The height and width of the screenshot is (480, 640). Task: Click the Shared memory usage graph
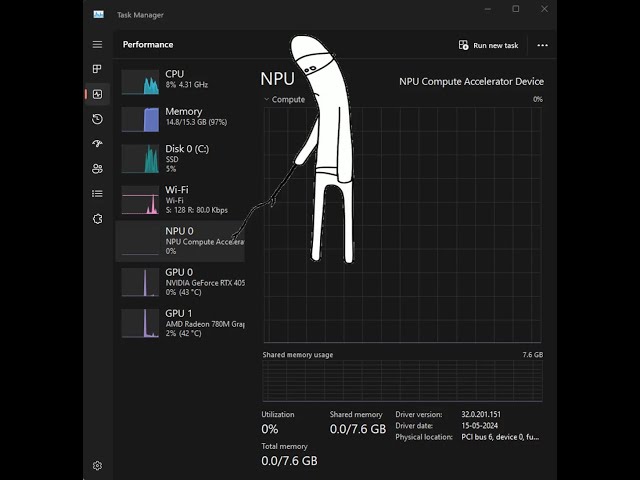[x=402, y=381]
